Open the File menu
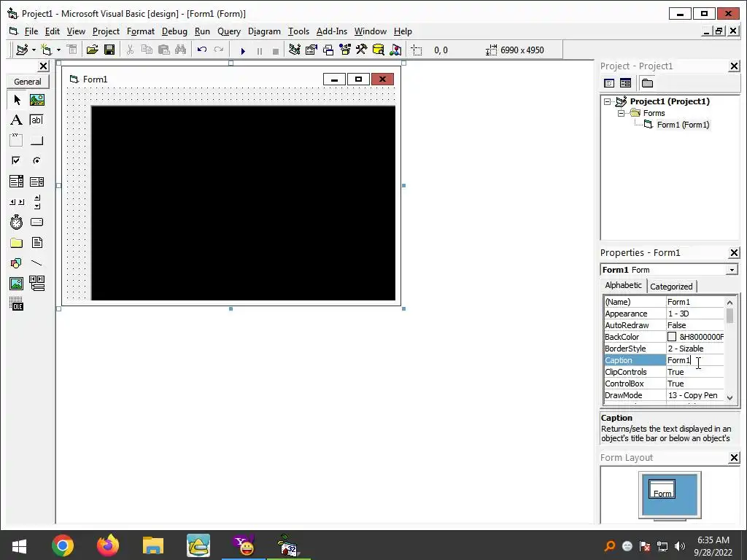This screenshot has width=747, height=560. click(x=31, y=31)
